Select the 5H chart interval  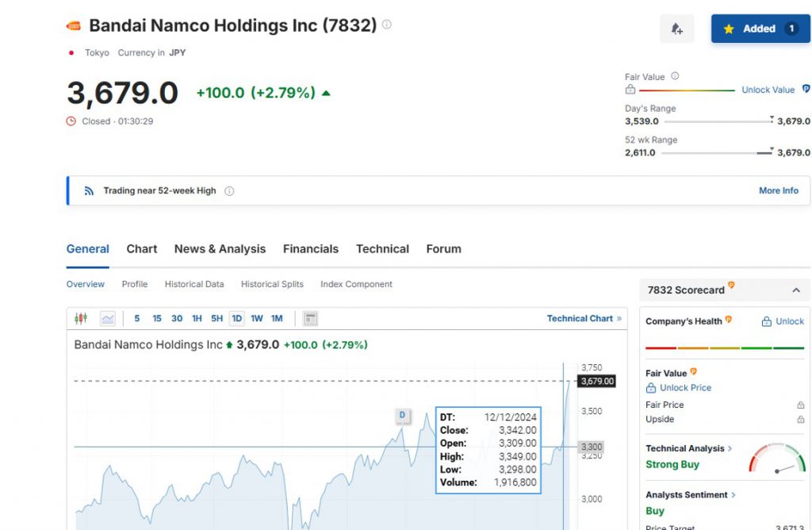click(217, 319)
